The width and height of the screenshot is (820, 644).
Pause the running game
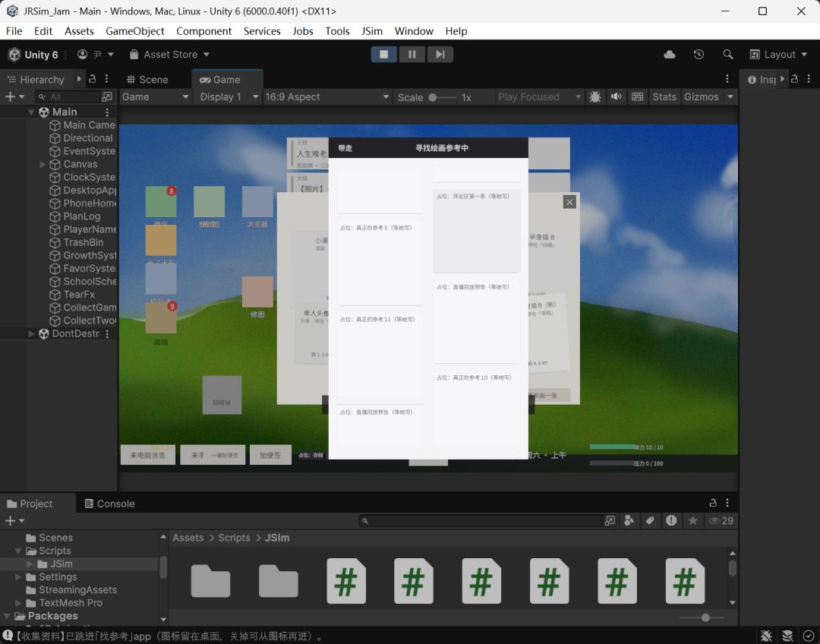(x=412, y=55)
